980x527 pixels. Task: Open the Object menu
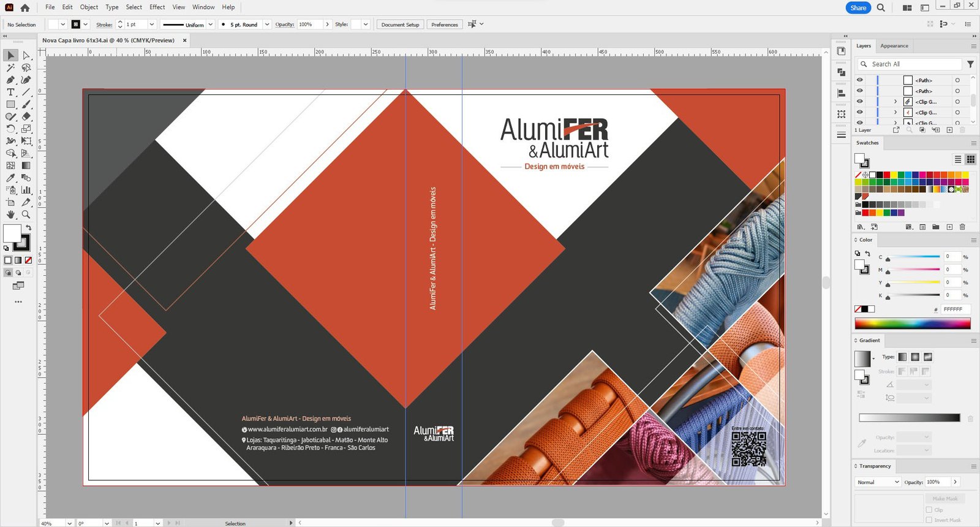[x=89, y=7]
